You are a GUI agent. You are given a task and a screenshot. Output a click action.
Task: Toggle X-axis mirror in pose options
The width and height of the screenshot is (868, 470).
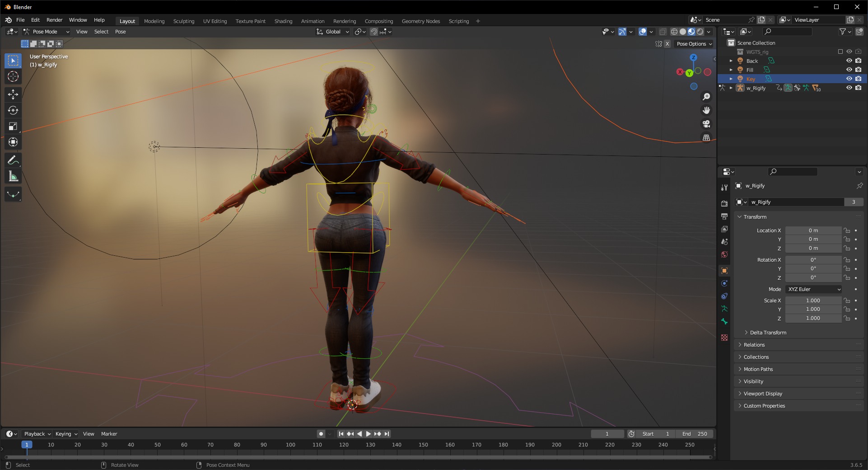[667, 44]
